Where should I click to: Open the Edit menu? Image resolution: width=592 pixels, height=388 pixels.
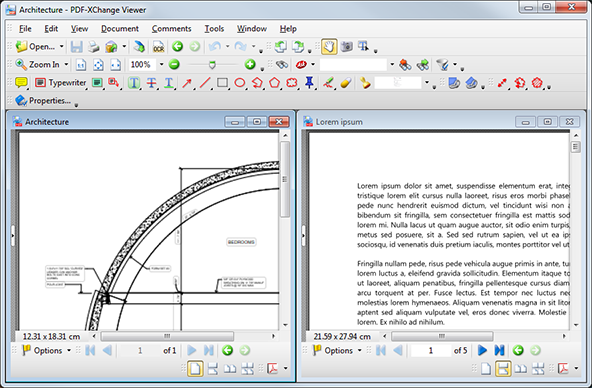[x=51, y=29]
